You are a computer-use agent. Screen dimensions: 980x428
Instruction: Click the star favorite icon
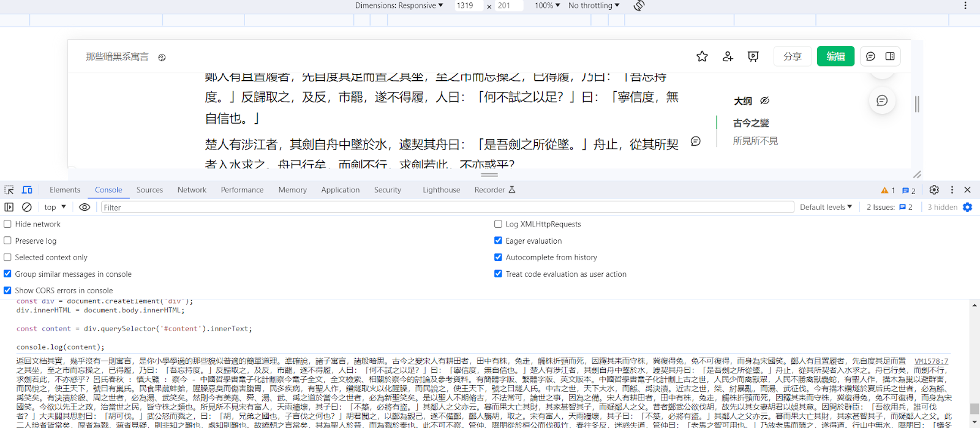(702, 56)
